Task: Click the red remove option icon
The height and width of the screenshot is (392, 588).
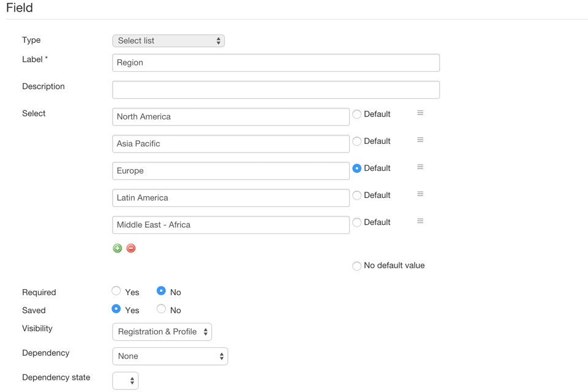Action: pos(131,248)
